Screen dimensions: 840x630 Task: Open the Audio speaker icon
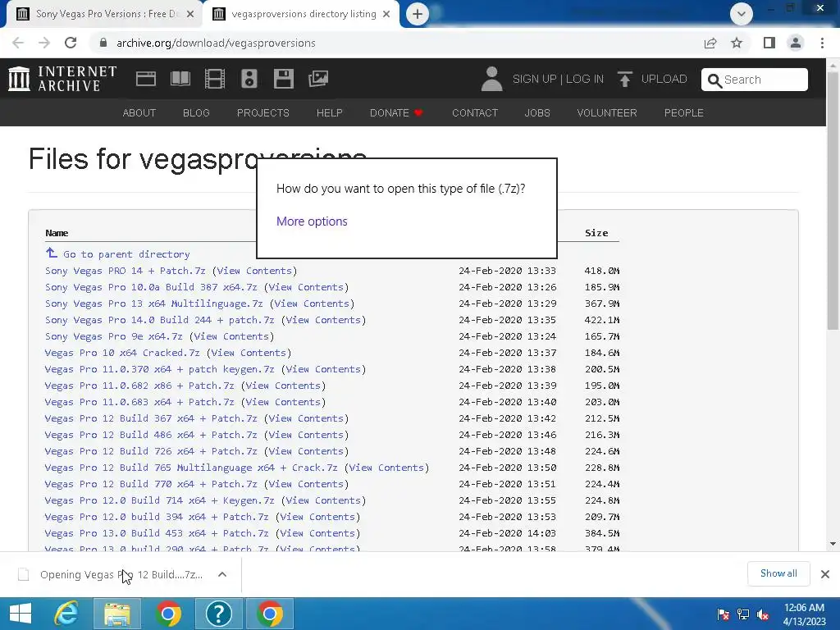coord(249,79)
